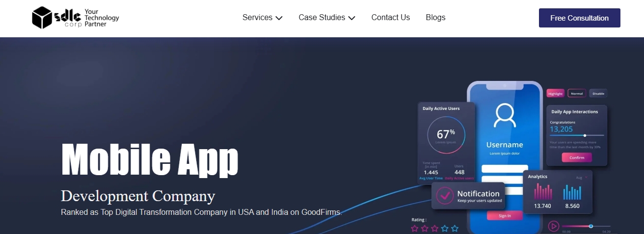Image resolution: width=644 pixels, height=234 pixels.
Task: Select the Disable option
Action: click(x=598, y=94)
